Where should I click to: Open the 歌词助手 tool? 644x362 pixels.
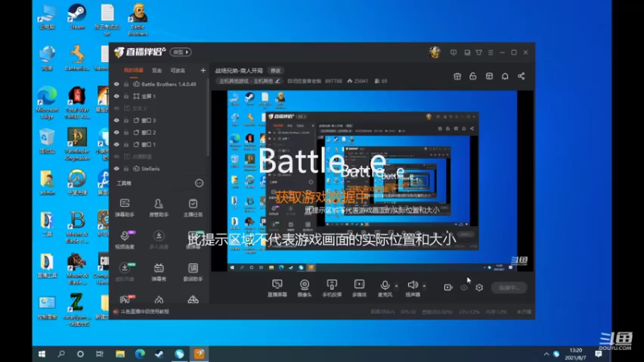tap(192, 272)
